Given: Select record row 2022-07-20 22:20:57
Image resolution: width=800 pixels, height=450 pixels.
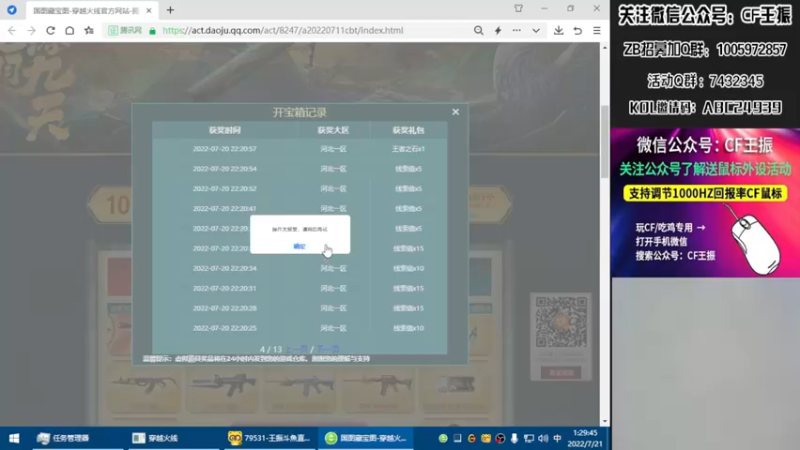Looking at the screenshot, I should coord(299,149).
